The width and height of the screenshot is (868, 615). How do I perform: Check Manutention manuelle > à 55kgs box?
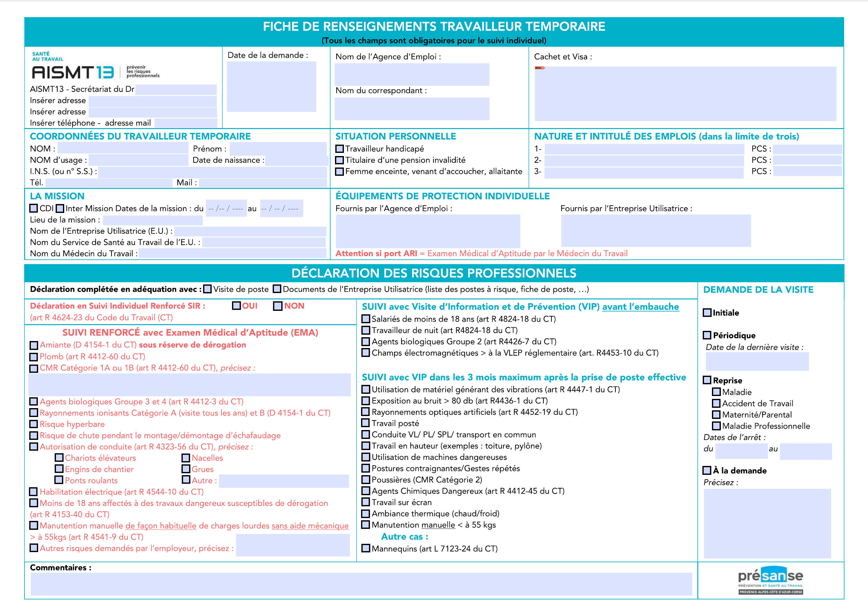coord(34,526)
